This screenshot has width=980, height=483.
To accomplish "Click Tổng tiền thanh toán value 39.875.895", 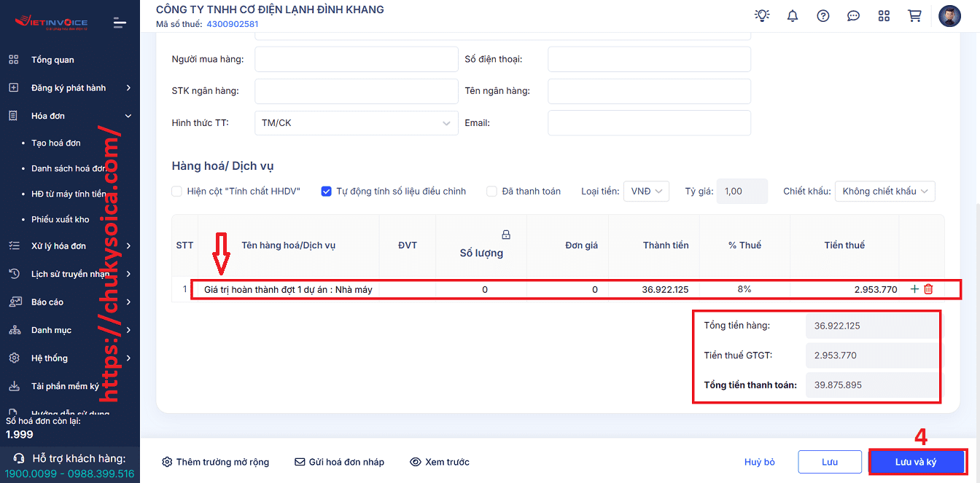I will tap(871, 385).
